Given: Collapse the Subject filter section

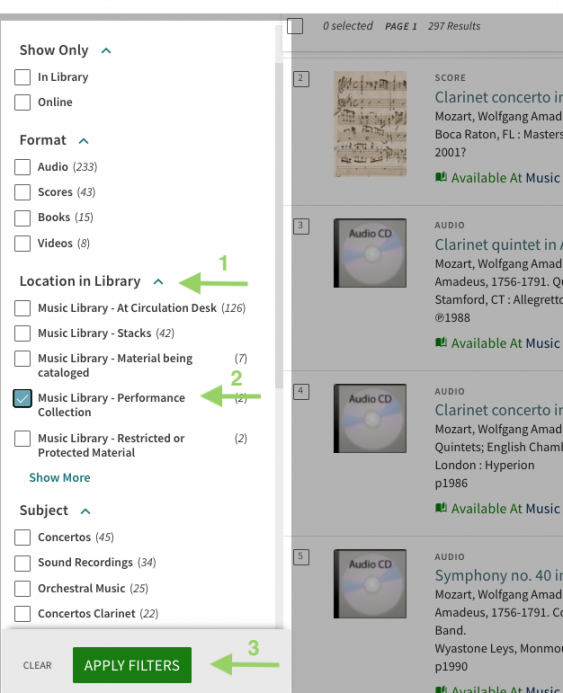Looking at the screenshot, I should click(x=85, y=511).
